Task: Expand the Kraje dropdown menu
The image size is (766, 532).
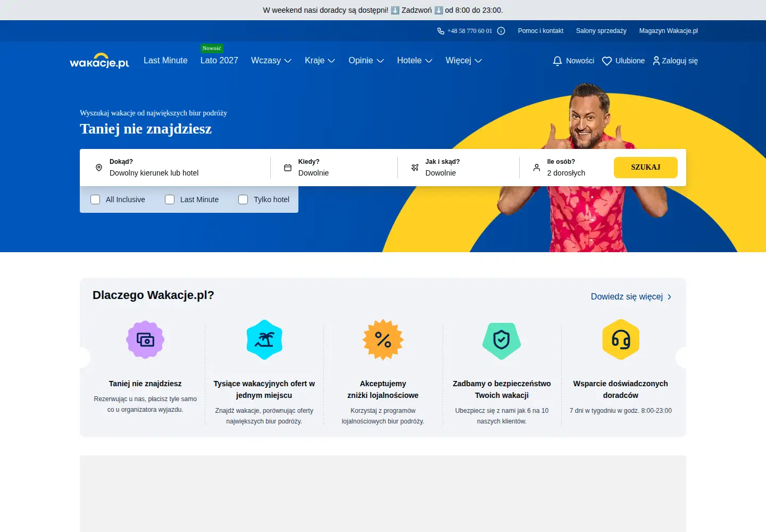Action: pyautogui.click(x=320, y=61)
